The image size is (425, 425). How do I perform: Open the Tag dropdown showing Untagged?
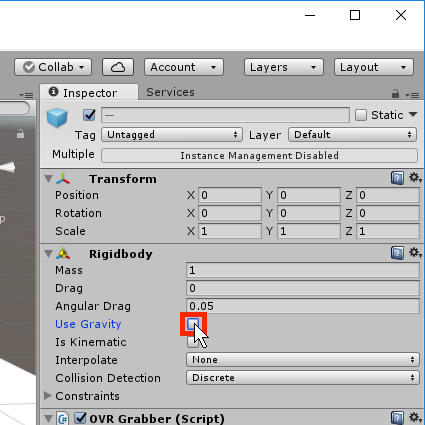click(x=172, y=135)
